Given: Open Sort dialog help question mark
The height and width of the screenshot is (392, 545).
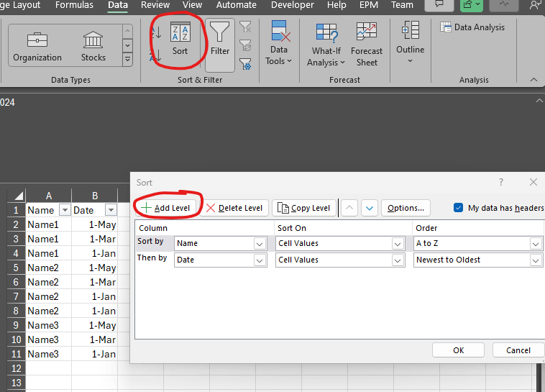Looking at the screenshot, I should point(501,182).
